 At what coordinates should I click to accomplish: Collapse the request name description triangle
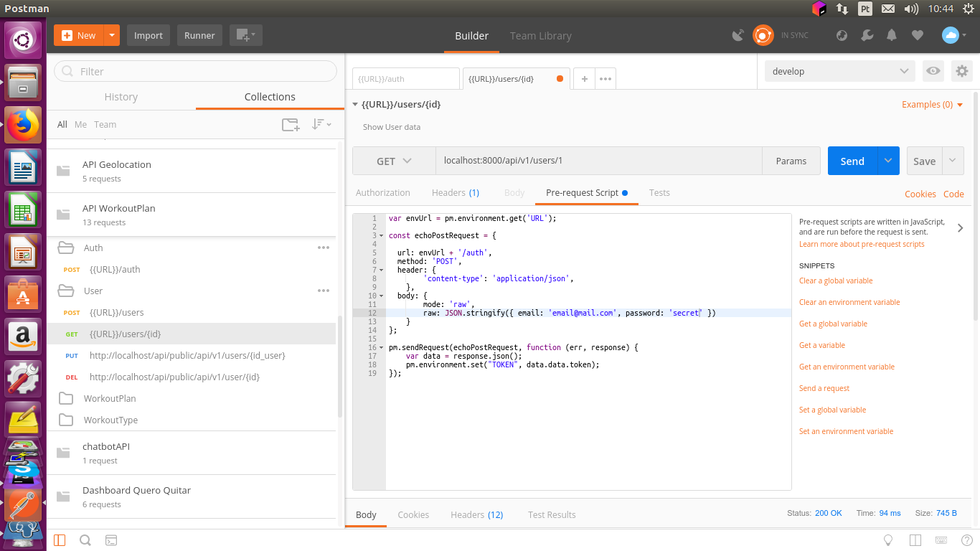[x=354, y=105]
